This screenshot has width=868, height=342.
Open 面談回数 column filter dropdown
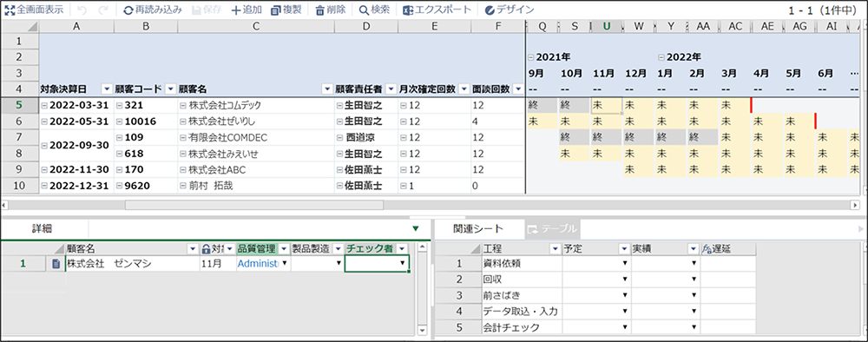pos(518,89)
